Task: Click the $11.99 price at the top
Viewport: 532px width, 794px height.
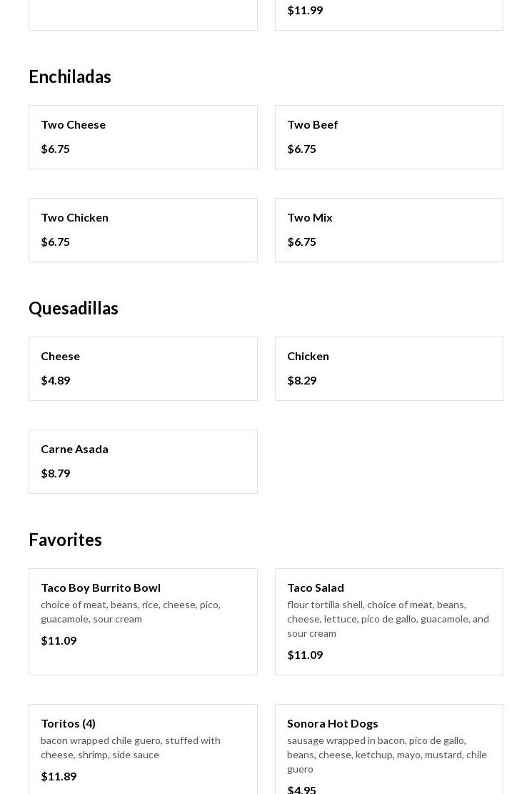Action: [305, 10]
